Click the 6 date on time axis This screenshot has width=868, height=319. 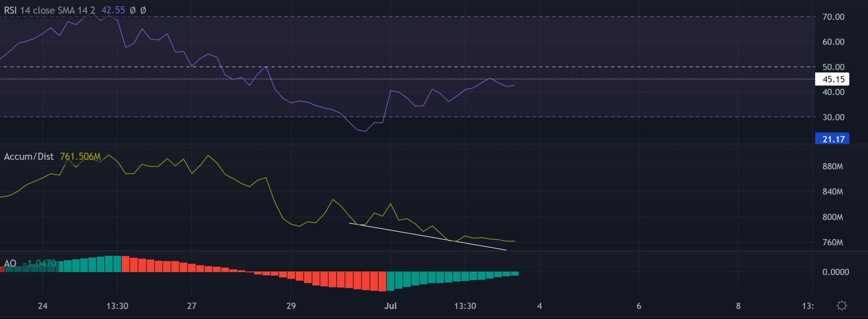(639, 306)
